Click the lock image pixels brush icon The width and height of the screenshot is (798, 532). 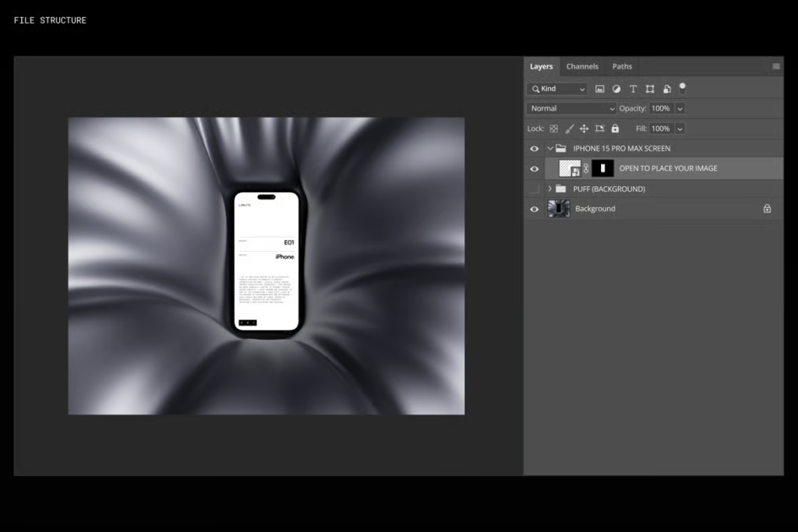click(569, 129)
